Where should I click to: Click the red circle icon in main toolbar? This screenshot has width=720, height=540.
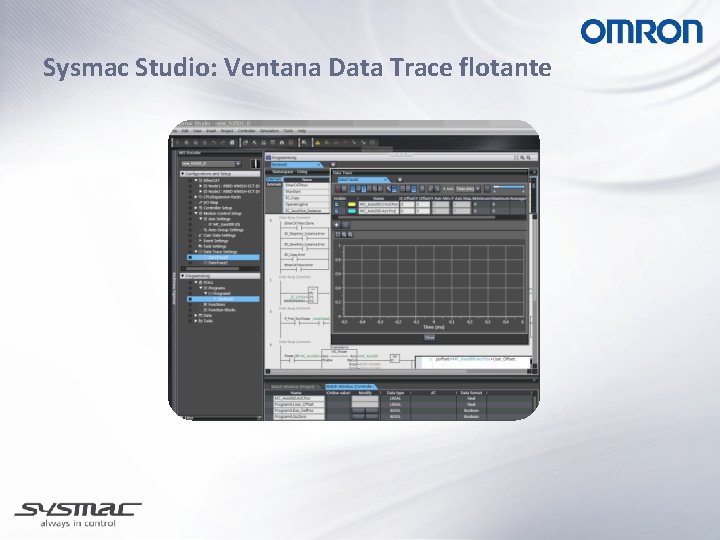pyautogui.click(x=291, y=142)
